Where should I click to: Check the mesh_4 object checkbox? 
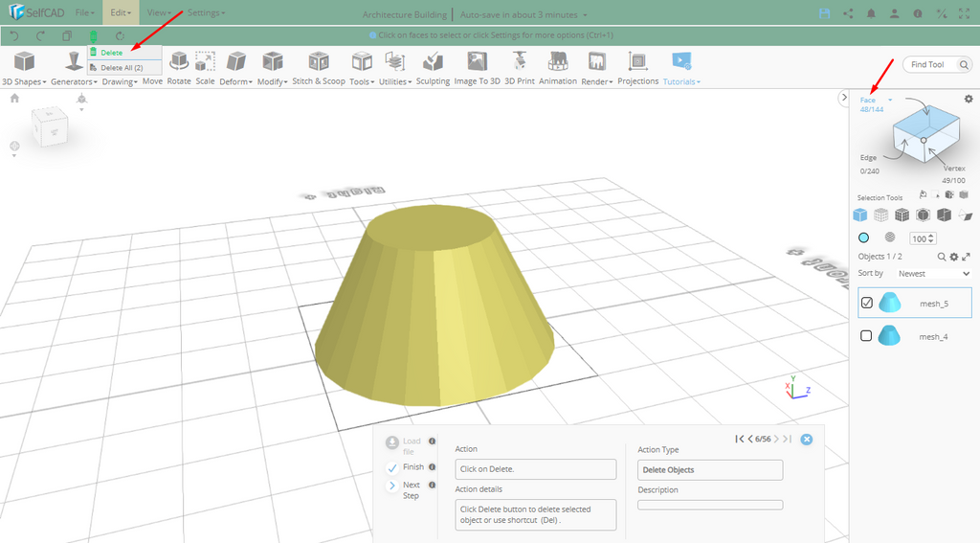tap(866, 336)
